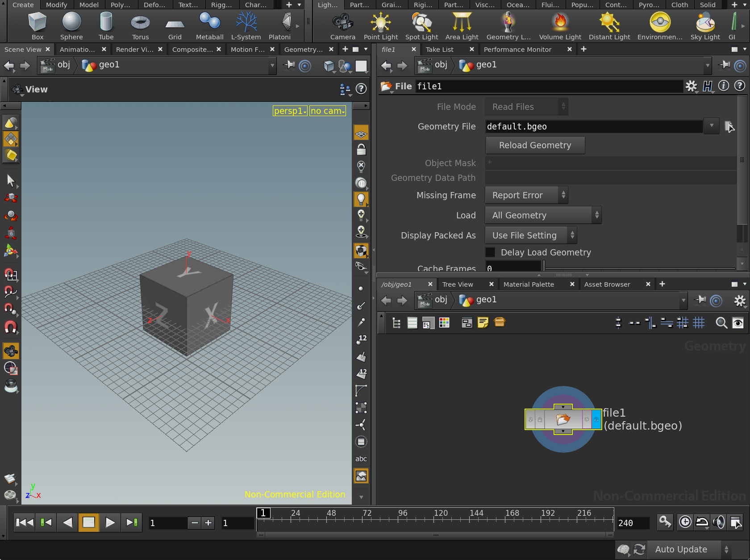Open the Missing Frame dropdown
The height and width of the screenshot is (560, 750).
coord(526,195)
